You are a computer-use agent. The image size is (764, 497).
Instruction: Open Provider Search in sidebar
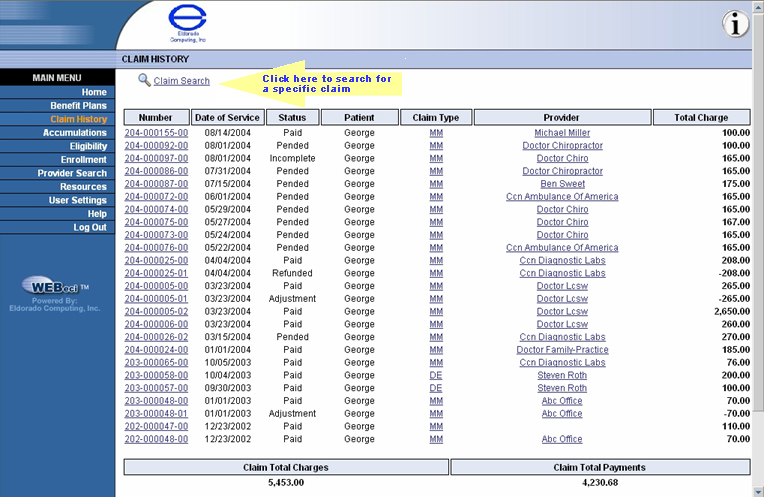[72, 173]
